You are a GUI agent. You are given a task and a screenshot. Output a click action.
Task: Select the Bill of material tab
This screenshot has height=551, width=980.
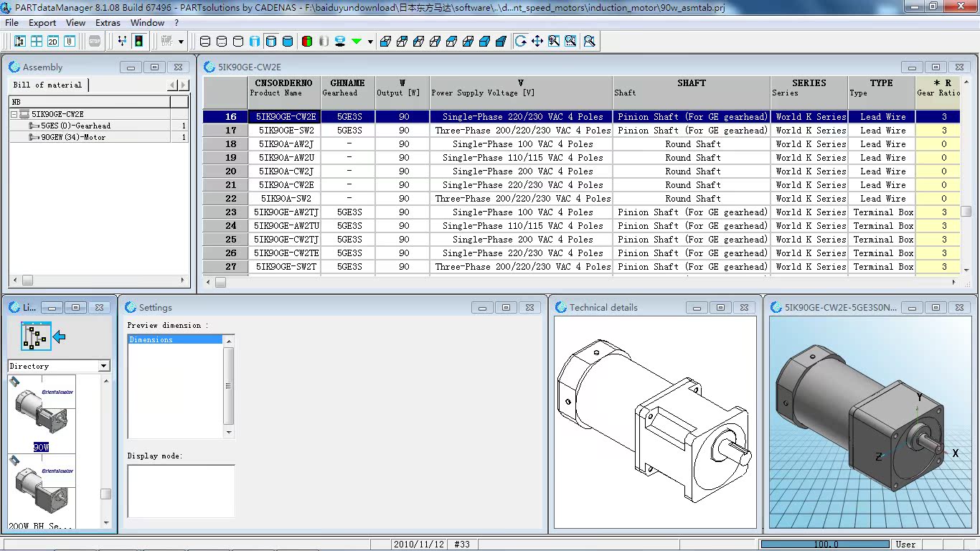tap(48, 85)
